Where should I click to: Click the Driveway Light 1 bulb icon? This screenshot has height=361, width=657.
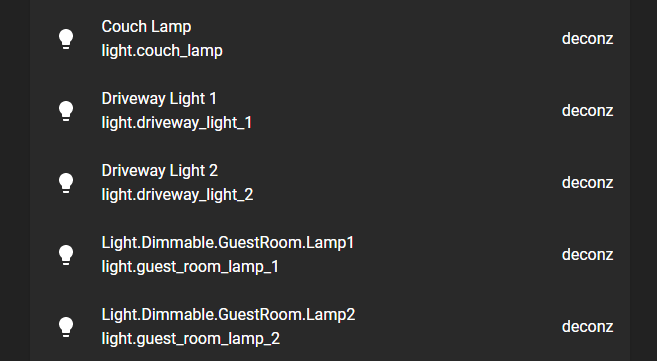click(66, 111)
